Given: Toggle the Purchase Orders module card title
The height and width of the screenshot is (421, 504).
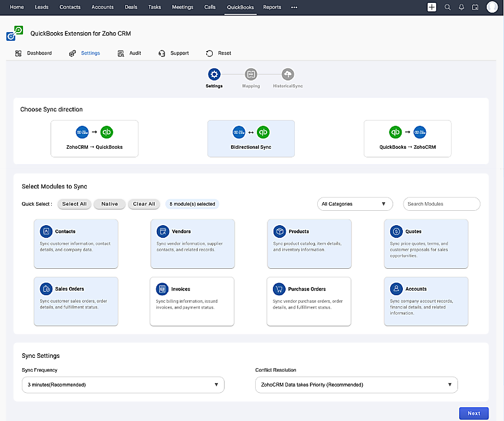Looking at the screenshot, I should [x=307, y=289].
